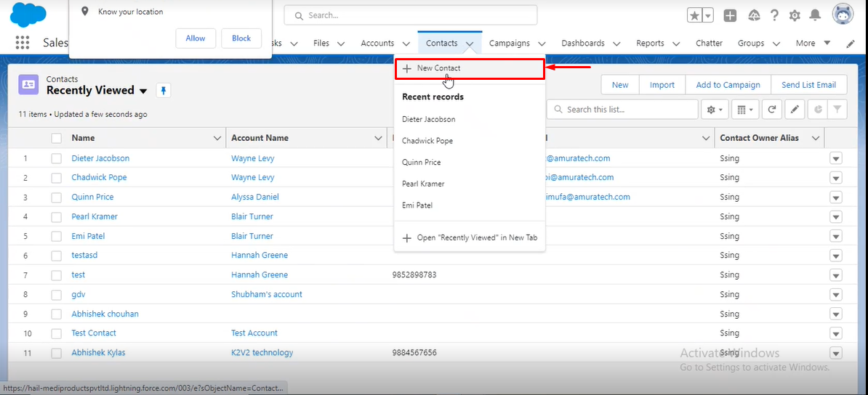
Task: Check the box for Chadwick Pope
Action: point(57,178)
